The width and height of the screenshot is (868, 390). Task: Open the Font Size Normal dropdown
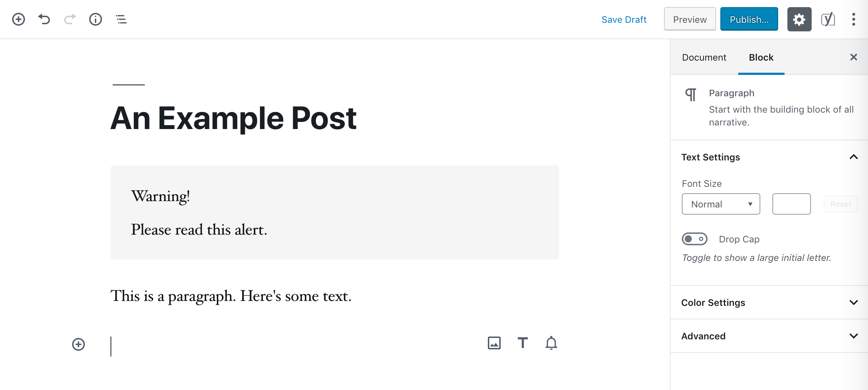click(x=721, y=204)
